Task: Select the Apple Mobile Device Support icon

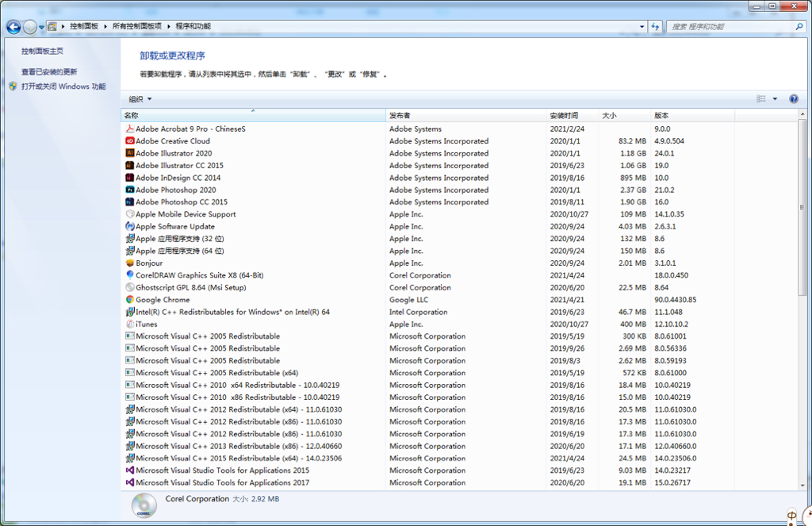Action: click(x=130, y=214)
